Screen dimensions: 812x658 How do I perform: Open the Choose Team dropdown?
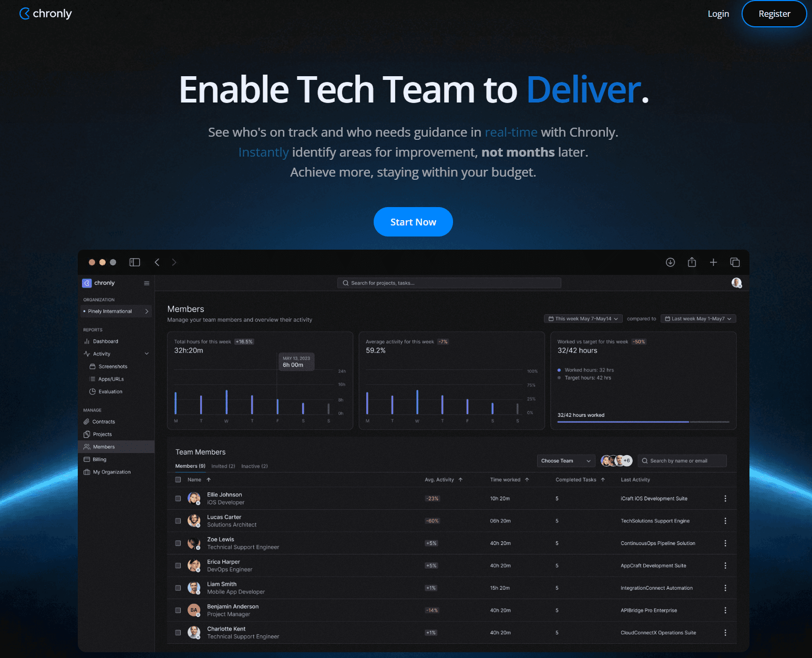pos(566,461)
